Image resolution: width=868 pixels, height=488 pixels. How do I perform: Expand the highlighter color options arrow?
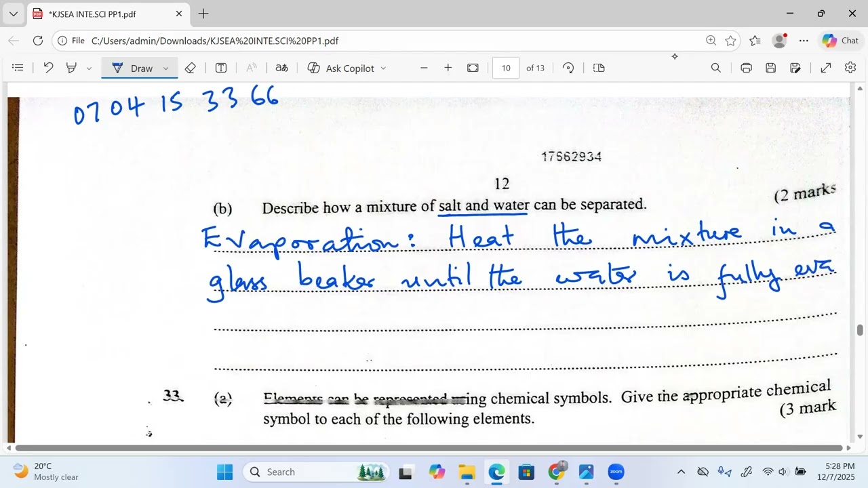point(89,68)
